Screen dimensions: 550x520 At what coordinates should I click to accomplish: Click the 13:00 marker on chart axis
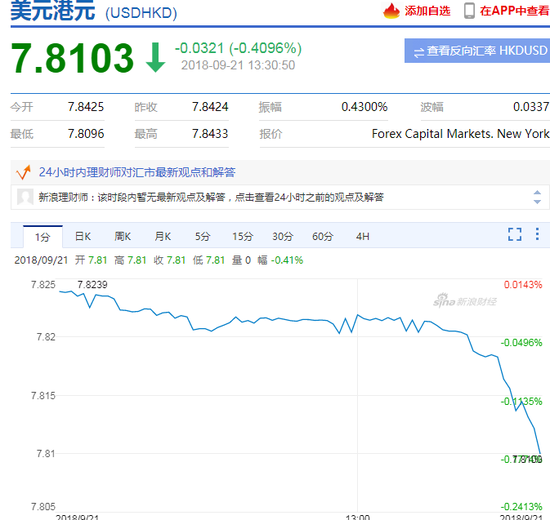click(358, 517)
